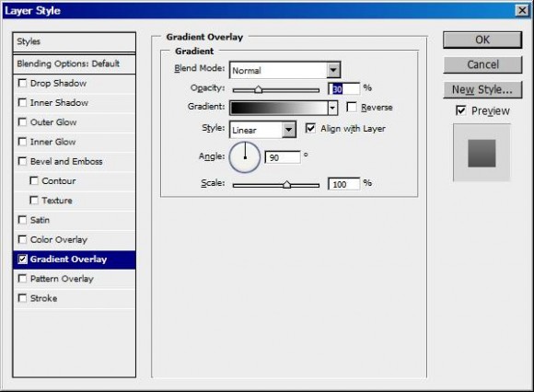Click the Angle value field
This screenshot has width=534, height=392.
[283, 157]
